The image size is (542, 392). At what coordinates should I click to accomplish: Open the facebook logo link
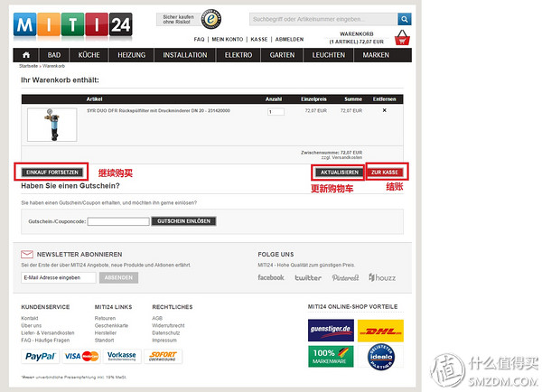[x=271, y=277]
